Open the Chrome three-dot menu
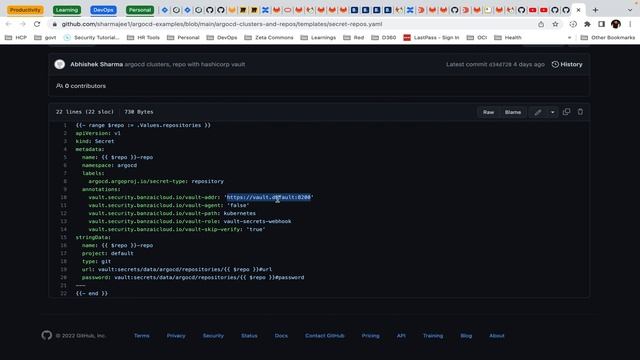The width and height of the screenshot is (640, 360). click(x=630, y=24)
